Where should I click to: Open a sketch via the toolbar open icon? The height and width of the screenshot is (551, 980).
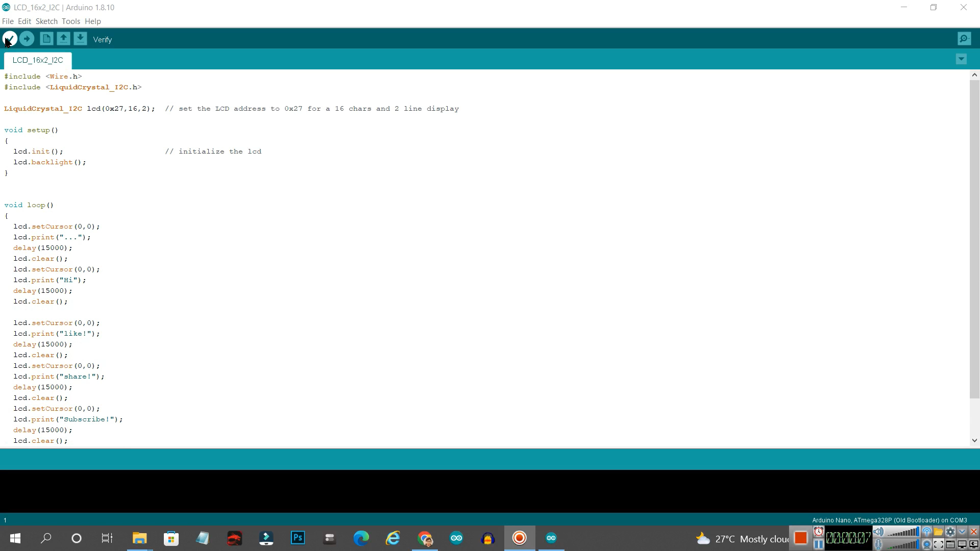[x=63, y=38]
